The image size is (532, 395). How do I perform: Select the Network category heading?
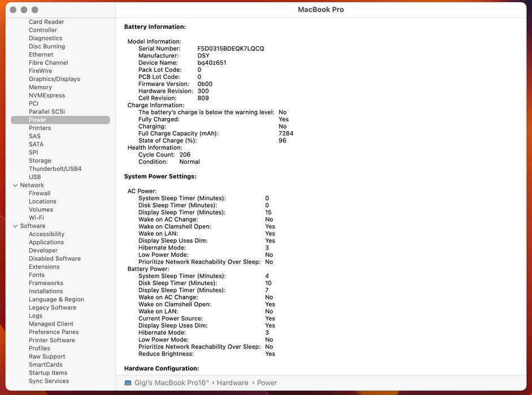point(32,185)
